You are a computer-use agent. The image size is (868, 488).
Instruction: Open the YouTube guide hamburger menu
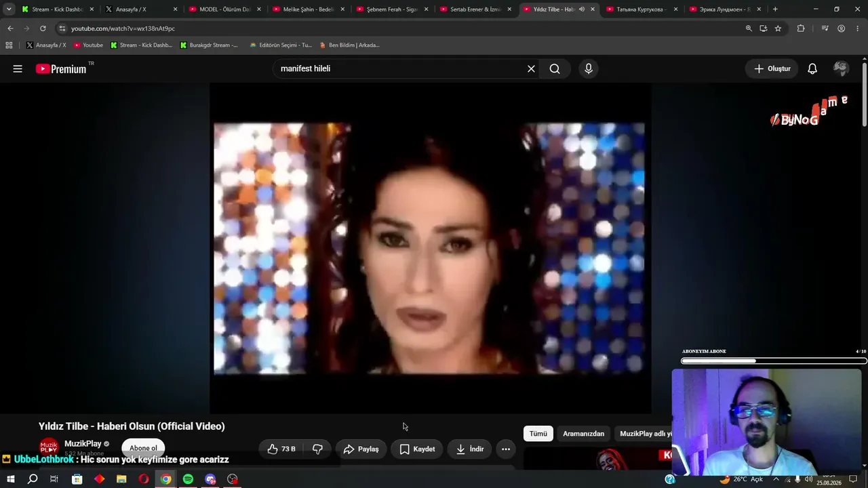18,68
